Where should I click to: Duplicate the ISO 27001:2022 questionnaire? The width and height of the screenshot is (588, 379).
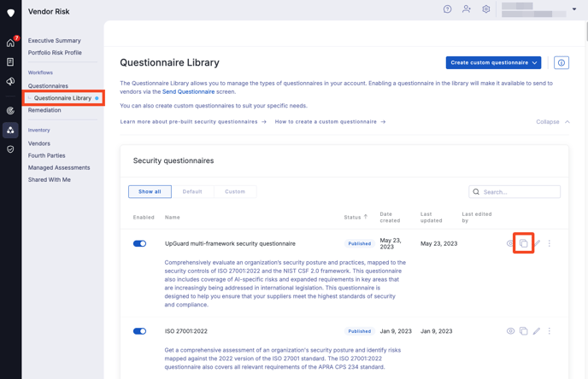tap(524, 331)
